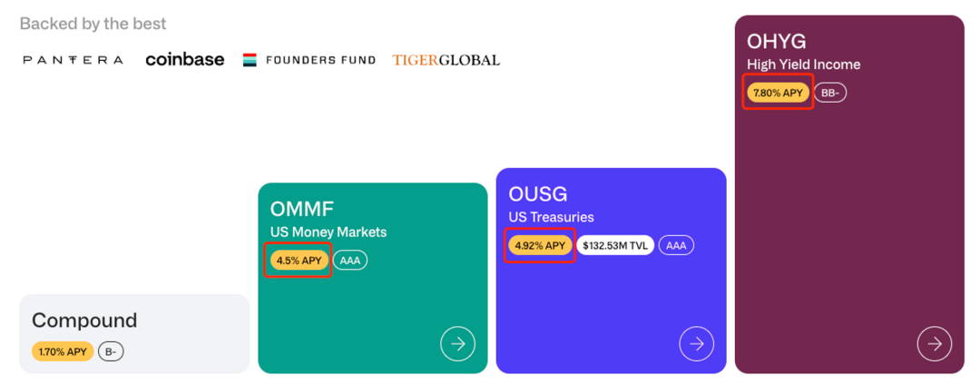
Task: Open the Compound card title
Action: [x=84, y=321]
